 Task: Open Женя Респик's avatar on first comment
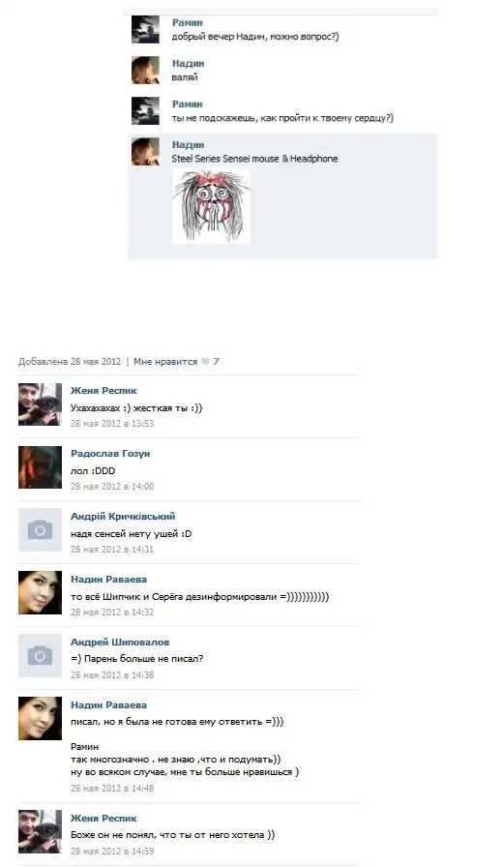click(40, 404)
